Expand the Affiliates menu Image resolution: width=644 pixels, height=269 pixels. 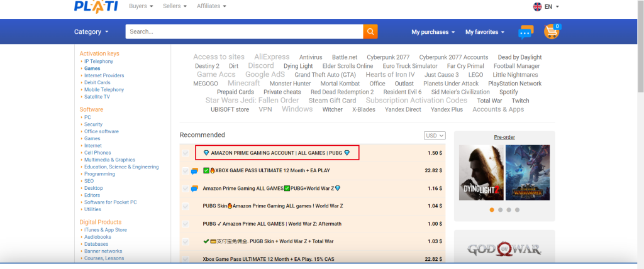(x=211, y=6)
